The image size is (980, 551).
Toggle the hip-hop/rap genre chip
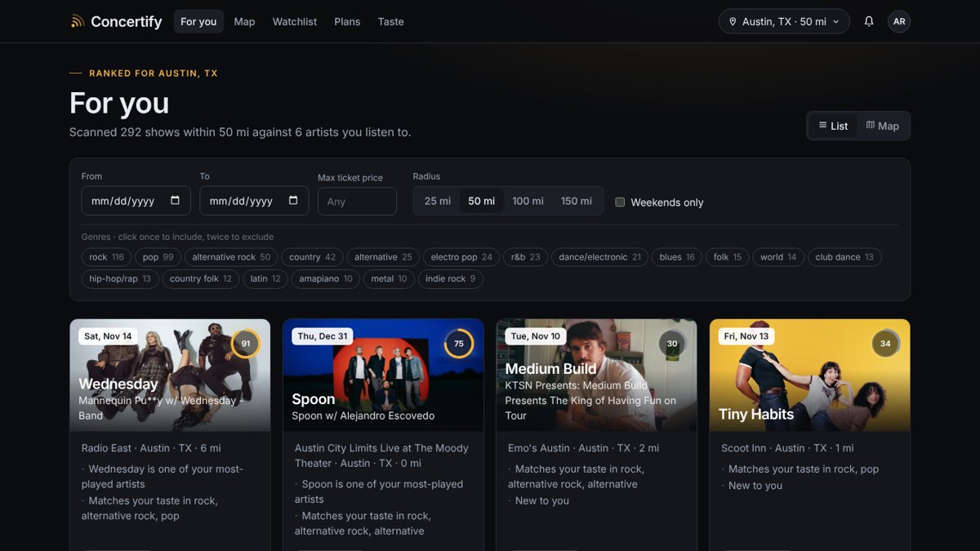point(120,279)
